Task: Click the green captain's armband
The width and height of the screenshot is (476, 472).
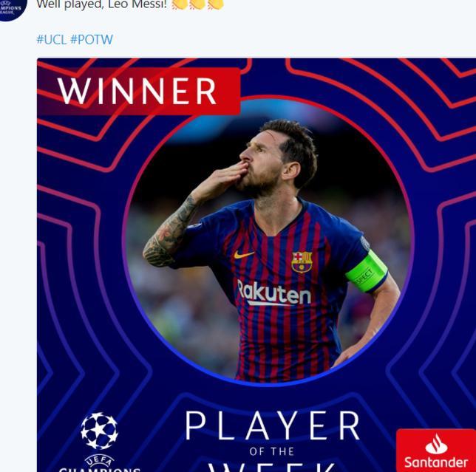Action: coord(367,272)
